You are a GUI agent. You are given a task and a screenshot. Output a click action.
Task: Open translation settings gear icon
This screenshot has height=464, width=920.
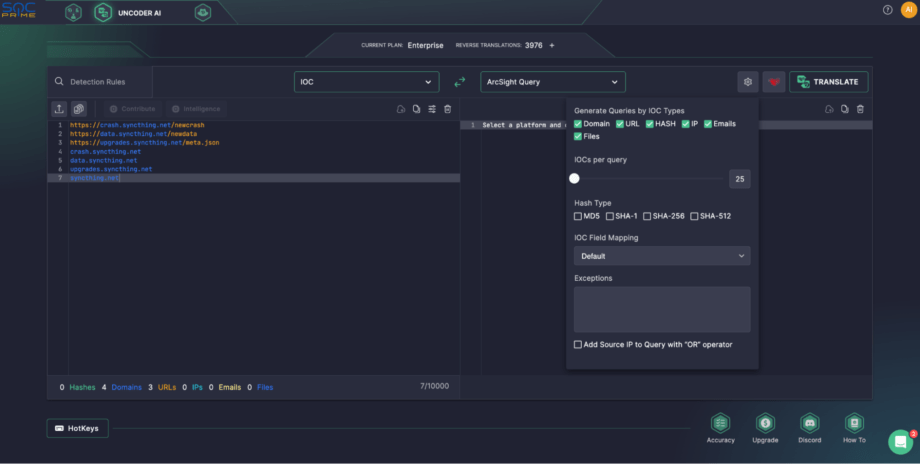pos(746,82)
